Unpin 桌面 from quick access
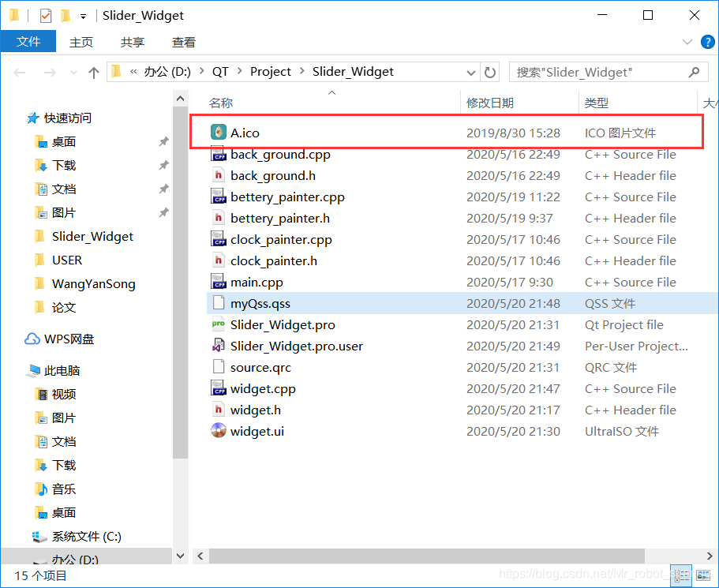 [x=163, y=141]
